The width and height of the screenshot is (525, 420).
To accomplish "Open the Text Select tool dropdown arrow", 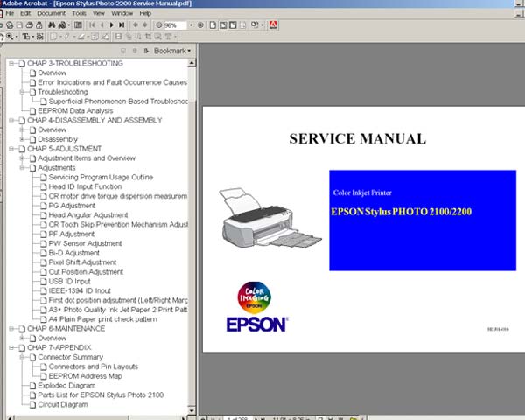I will coord(33,36).
